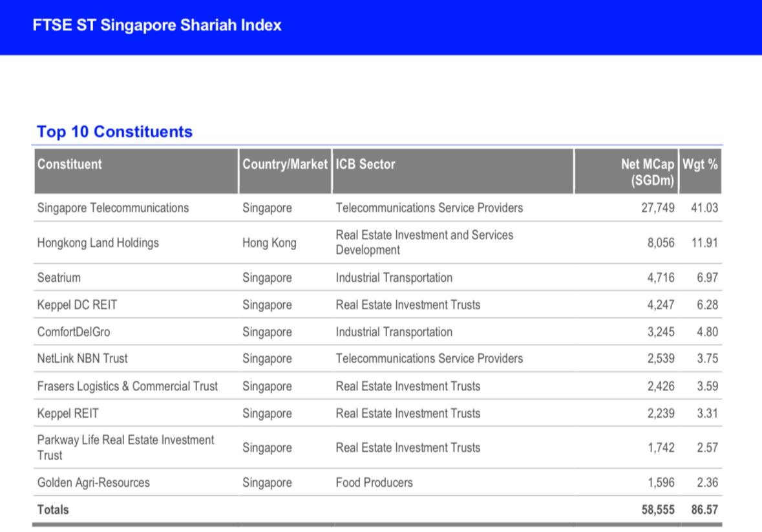This screenshot has height=532, width=762.
Task: Click the total net market cap '58,555'
Action: pos(658,509)
